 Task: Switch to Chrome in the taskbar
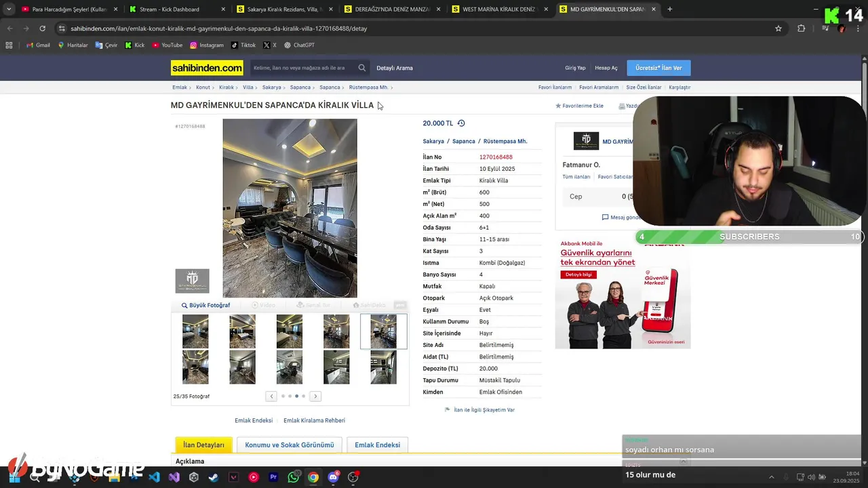coord(313,477)
